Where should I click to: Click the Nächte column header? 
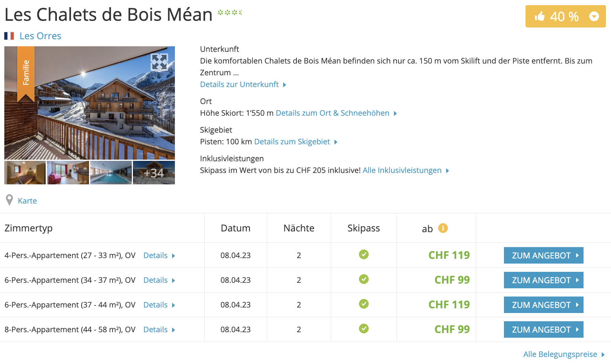(x=299, y=228)
